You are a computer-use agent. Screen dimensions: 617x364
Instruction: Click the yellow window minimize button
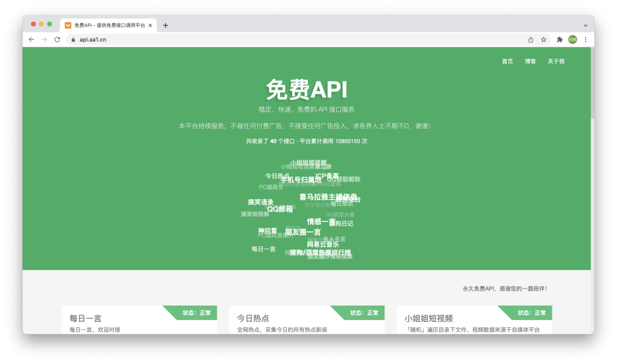[42, 24]
